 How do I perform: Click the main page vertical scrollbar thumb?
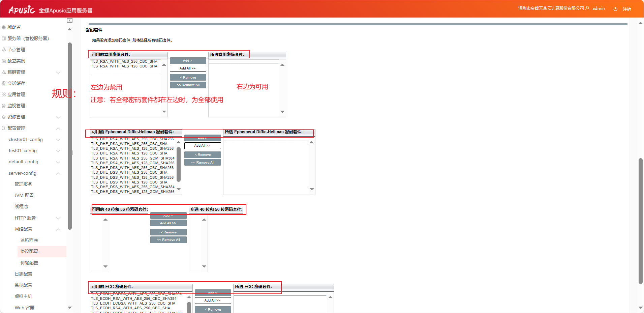[x=640, y=221]
